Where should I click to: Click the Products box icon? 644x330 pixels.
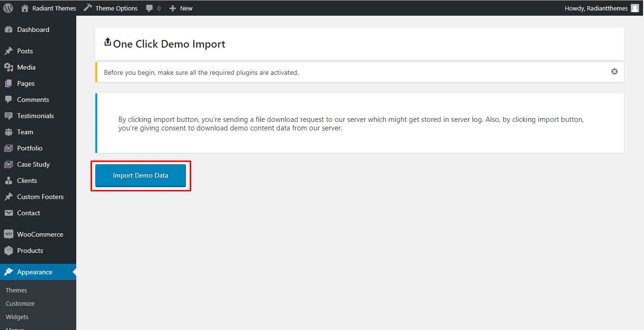[x=9, y=250]
